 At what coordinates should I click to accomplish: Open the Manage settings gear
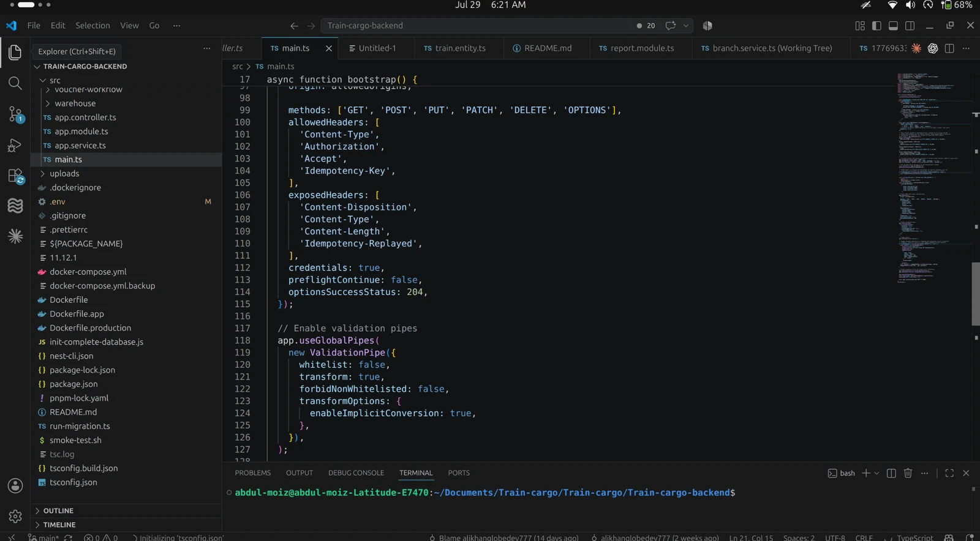pyautogui.click(x=15, y=517)
